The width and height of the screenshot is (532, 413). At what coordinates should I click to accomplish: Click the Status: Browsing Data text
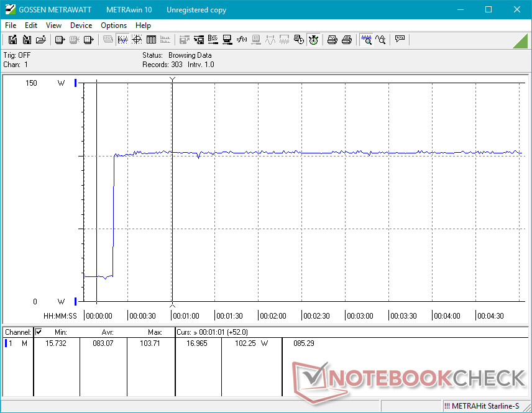click(177, 55)
